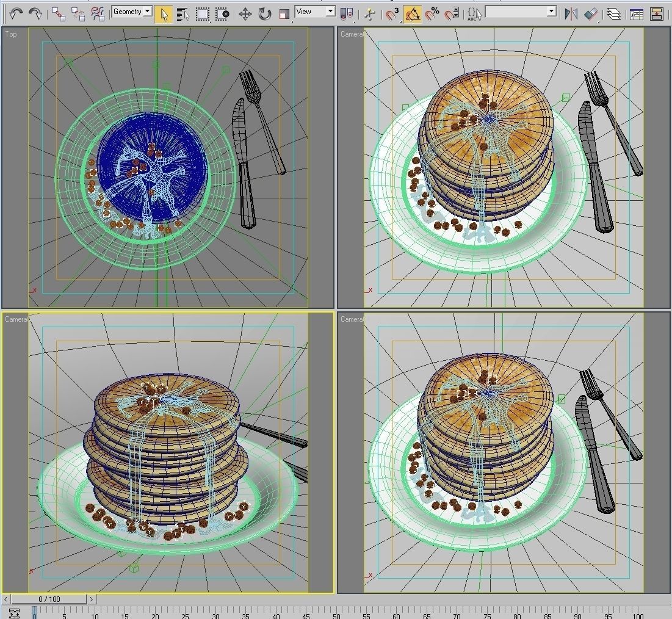Viewport: 672px width, 619px height.
Task: Click Edit Named Selection Sets icon
Action: coord(474,15)
